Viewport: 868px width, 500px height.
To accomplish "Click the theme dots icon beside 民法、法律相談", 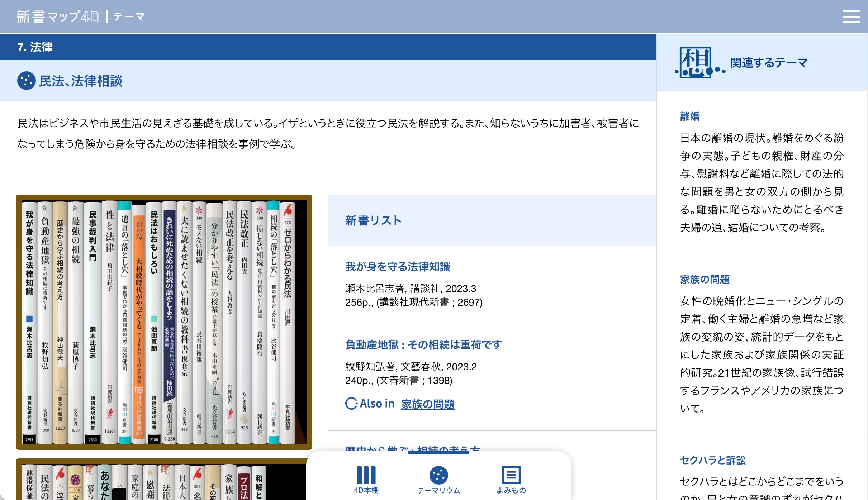I will coord(26,81).
